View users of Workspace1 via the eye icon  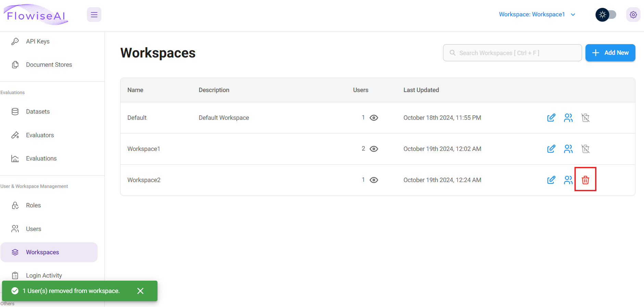(x=374, y=149)
